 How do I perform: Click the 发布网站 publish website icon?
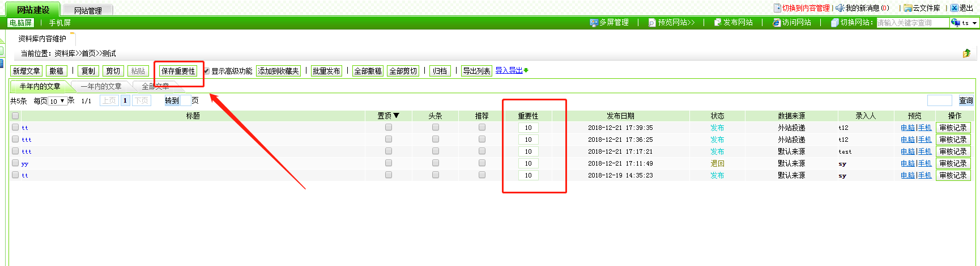tap(718, 23)
